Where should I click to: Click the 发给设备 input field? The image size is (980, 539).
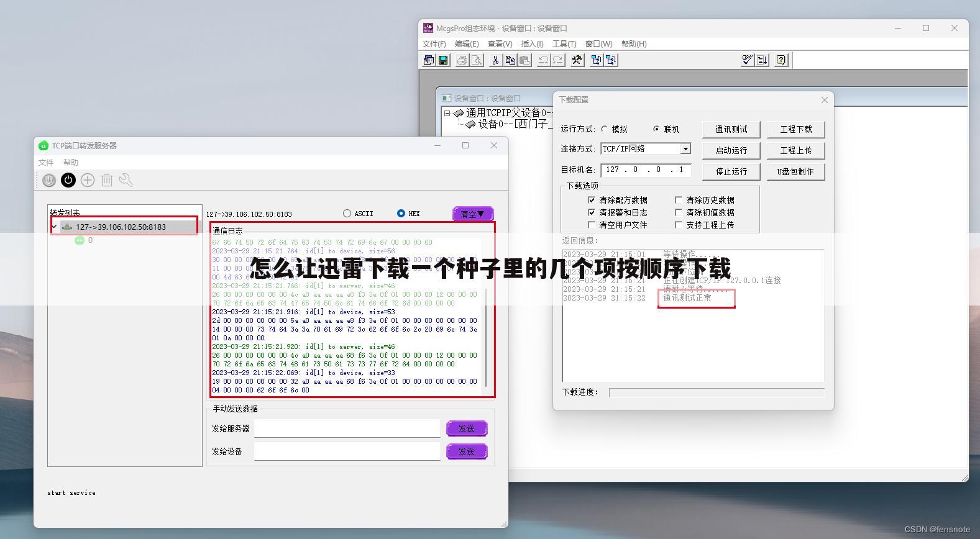coord(347,451)
